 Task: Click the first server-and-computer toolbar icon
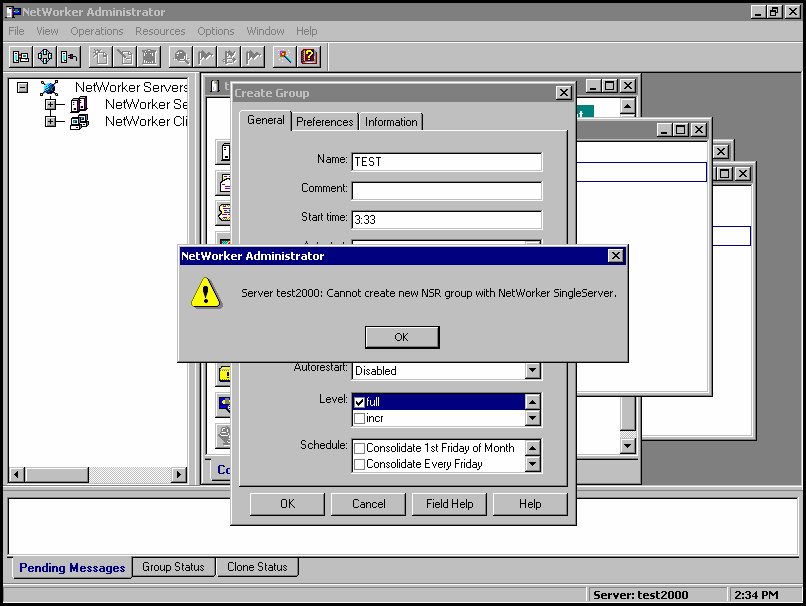click(21, 57)
